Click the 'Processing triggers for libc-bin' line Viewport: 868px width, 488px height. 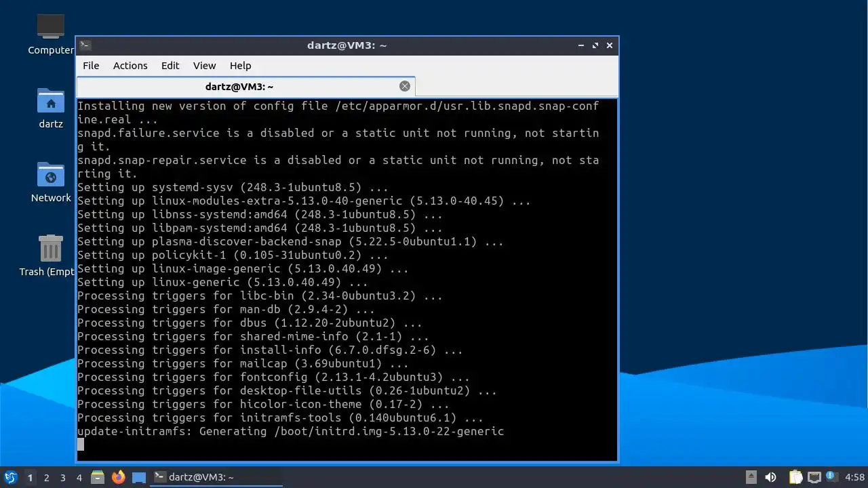pyautogui.click(x=260, y=296)
